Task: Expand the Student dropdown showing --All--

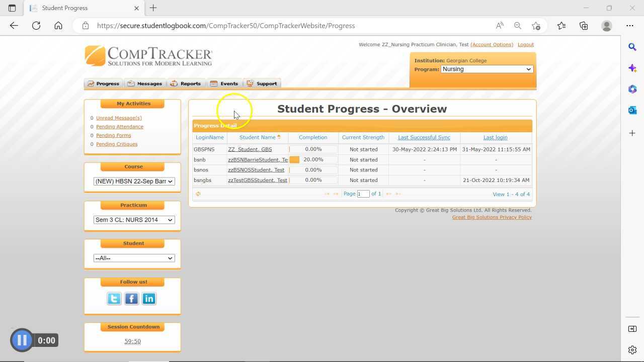Action: coord(133,258)
